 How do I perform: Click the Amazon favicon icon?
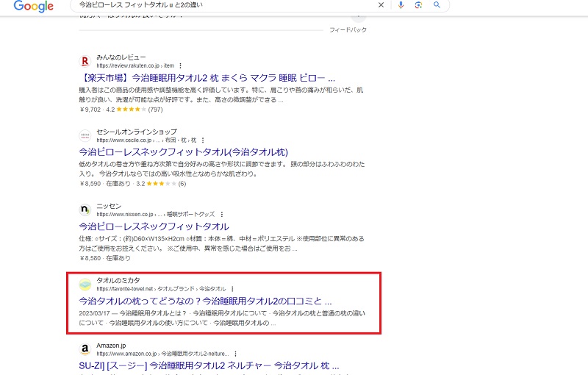coord(85,349)
